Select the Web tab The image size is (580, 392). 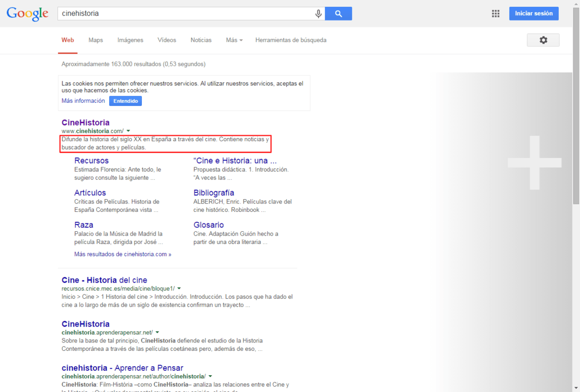[x=67, y=40]
